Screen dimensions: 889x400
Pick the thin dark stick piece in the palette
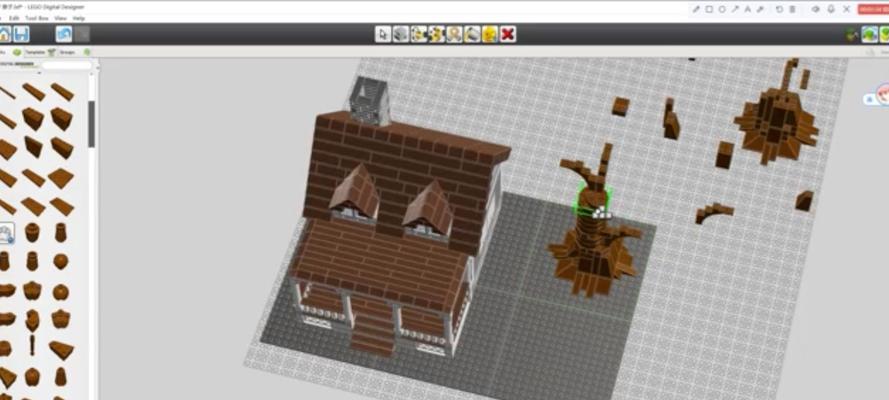pos(32,345)
